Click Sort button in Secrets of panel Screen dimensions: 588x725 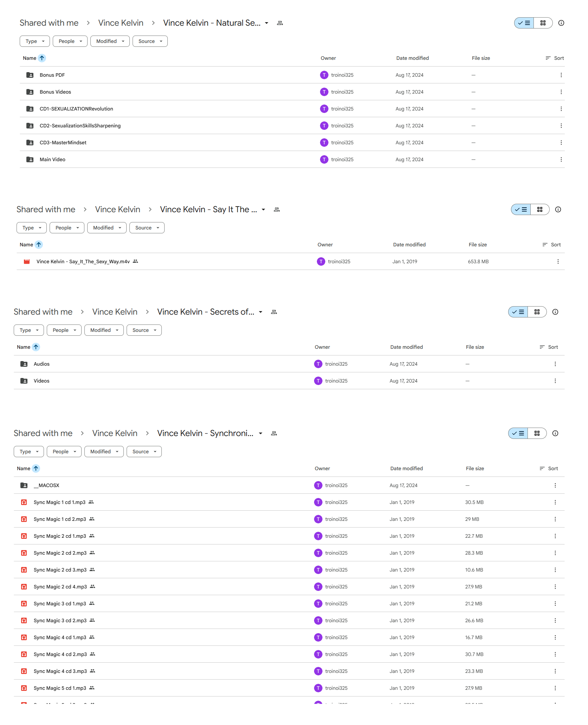549,347
